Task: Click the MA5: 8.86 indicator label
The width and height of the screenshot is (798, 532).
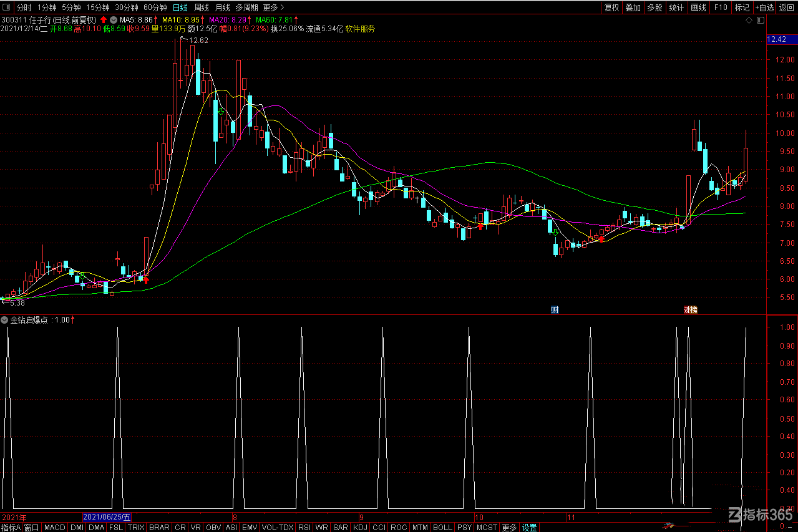Action: click(x=136, y=21)
